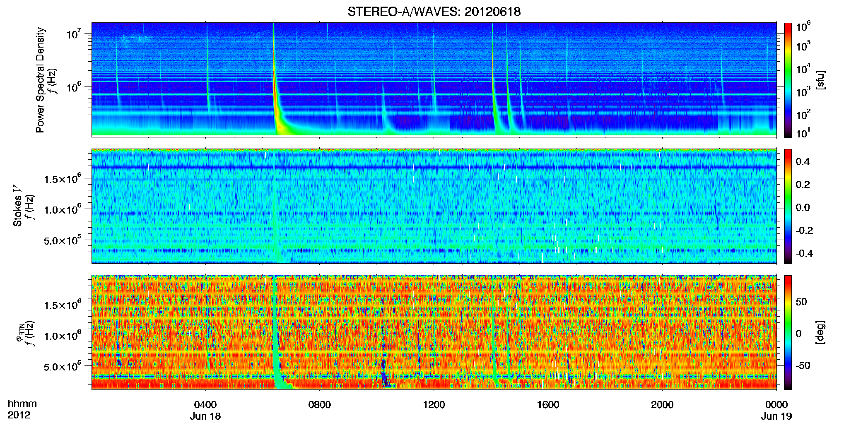Select the Jun 19 date label

pyautogui.click(x=776, y=416)
